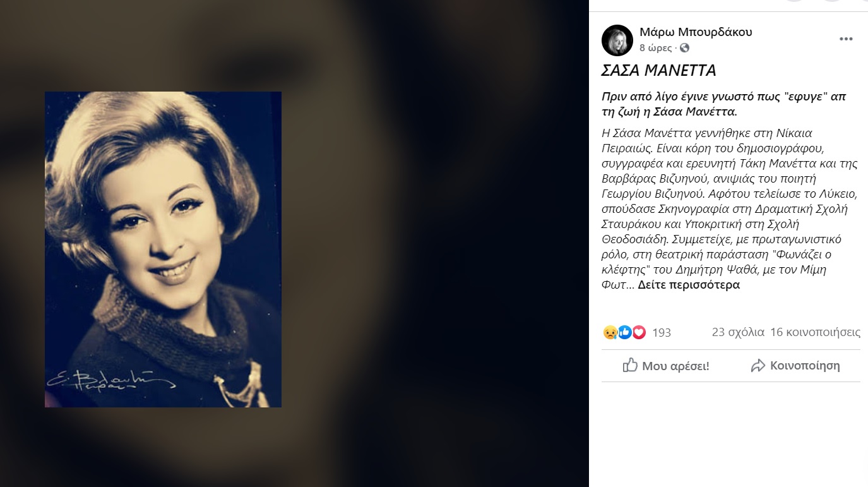Open the 23 σχόλια comments list
This screenshot has height=487, width=868.
coord(738,332)
